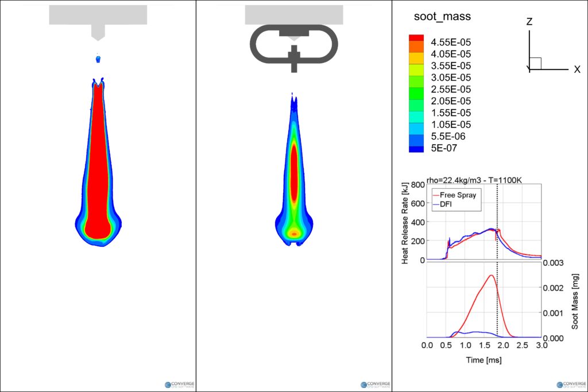Click the CONVERGE logo in the middle panel

click(x=375, y=385)
